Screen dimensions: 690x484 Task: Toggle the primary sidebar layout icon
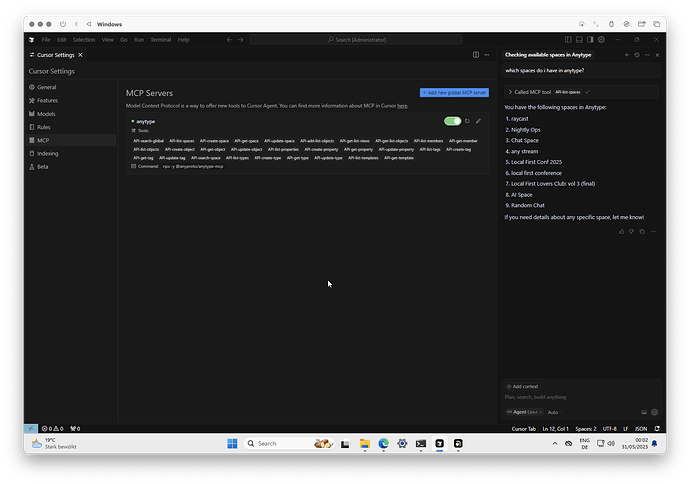568,40
